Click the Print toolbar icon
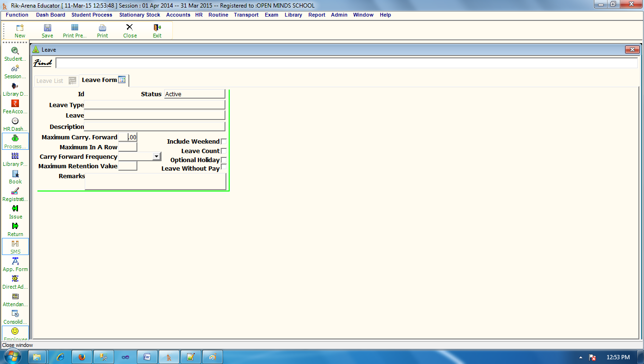The width and height of the screenshot is (644, 364). 102,28
